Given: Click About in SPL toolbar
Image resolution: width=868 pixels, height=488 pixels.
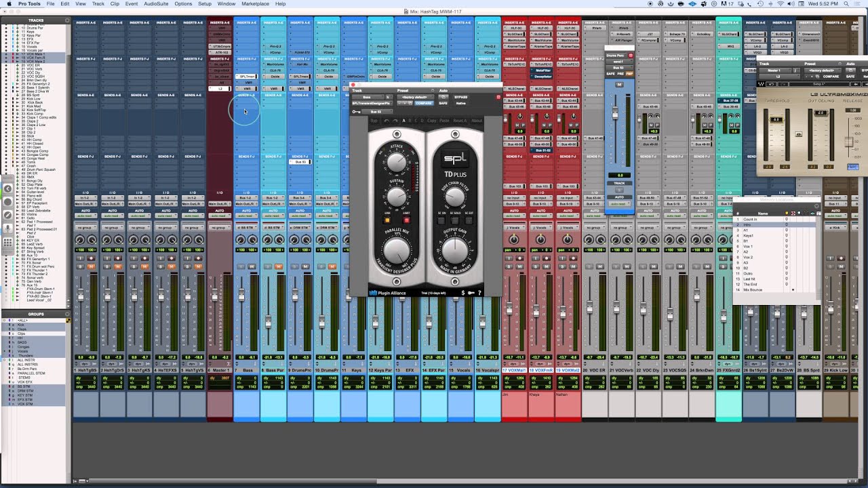Looking at the screenshot, I should pyautogui.click(x=477, y=121).
